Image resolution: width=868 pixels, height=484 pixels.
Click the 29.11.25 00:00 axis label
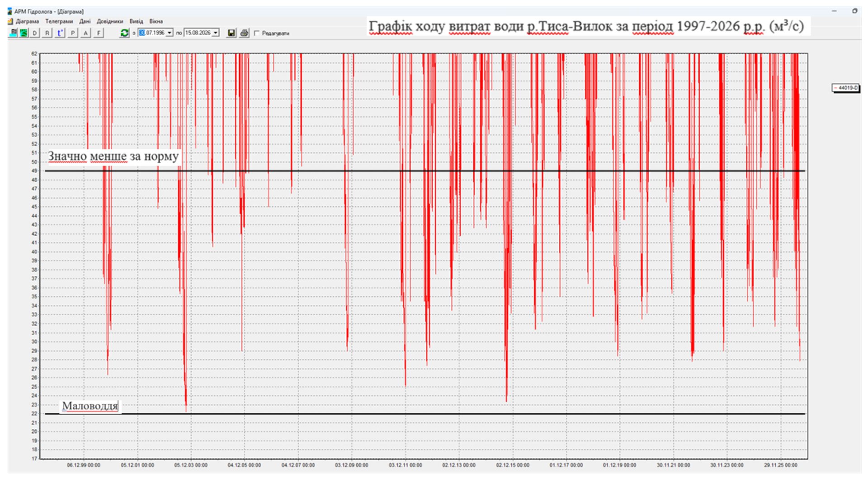click(781, 465)
